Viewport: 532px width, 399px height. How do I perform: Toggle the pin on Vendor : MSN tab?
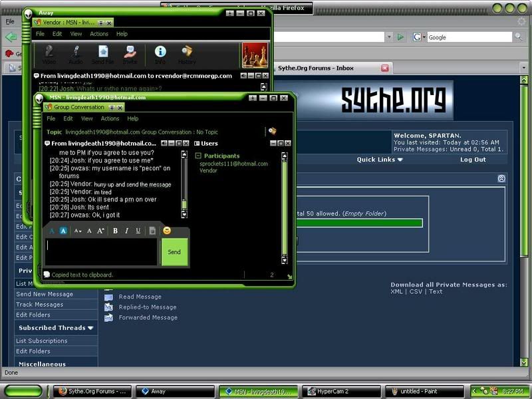(101, 23)
